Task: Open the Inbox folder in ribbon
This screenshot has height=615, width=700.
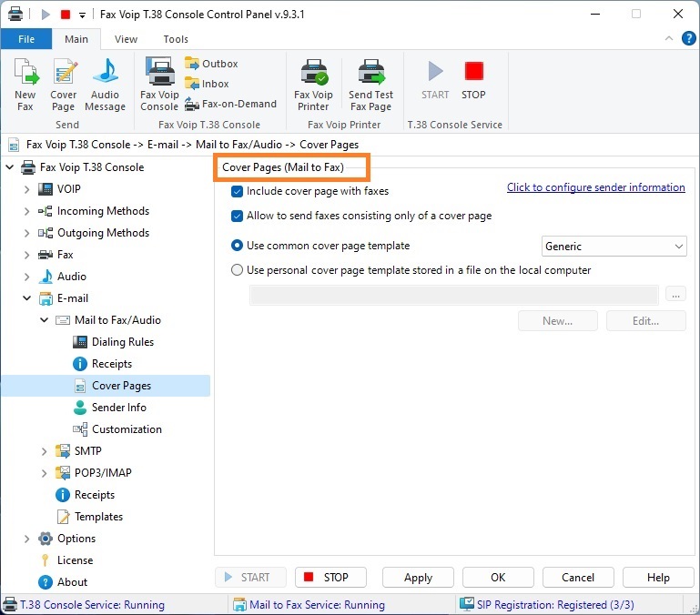Action: [208, 84]
